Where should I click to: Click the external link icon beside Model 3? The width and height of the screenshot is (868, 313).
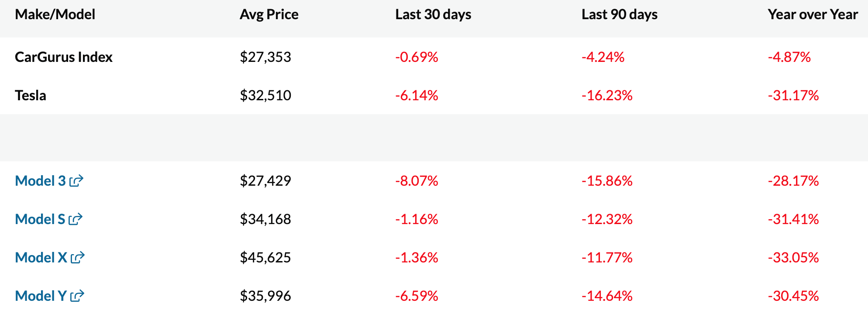pyautogui.click(x=76, y=180)
